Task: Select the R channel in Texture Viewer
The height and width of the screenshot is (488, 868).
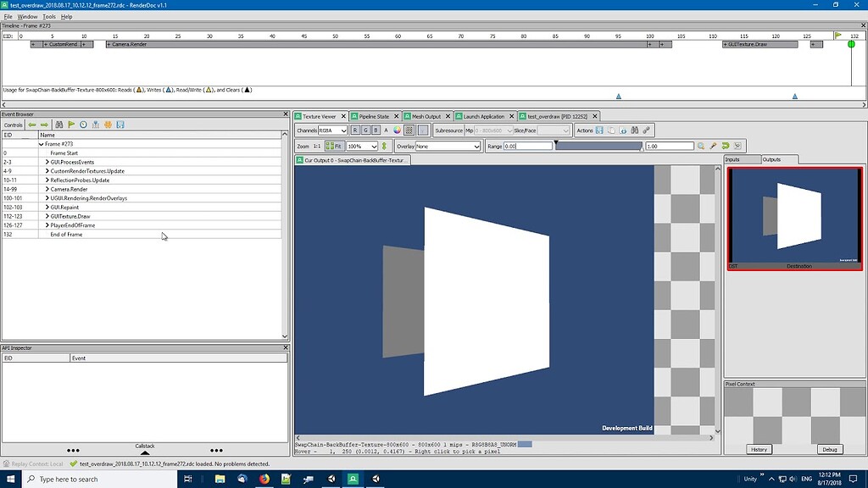Action: (355, 130)
